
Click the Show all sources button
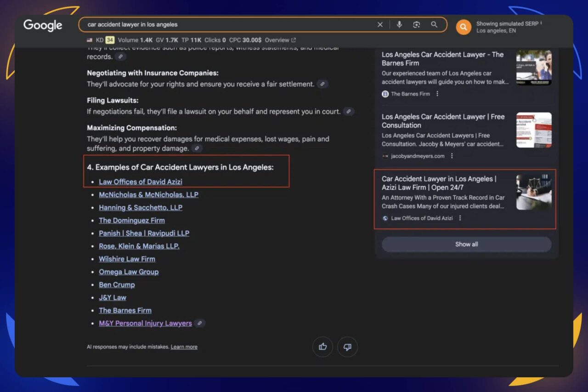[x=466, y=244]
